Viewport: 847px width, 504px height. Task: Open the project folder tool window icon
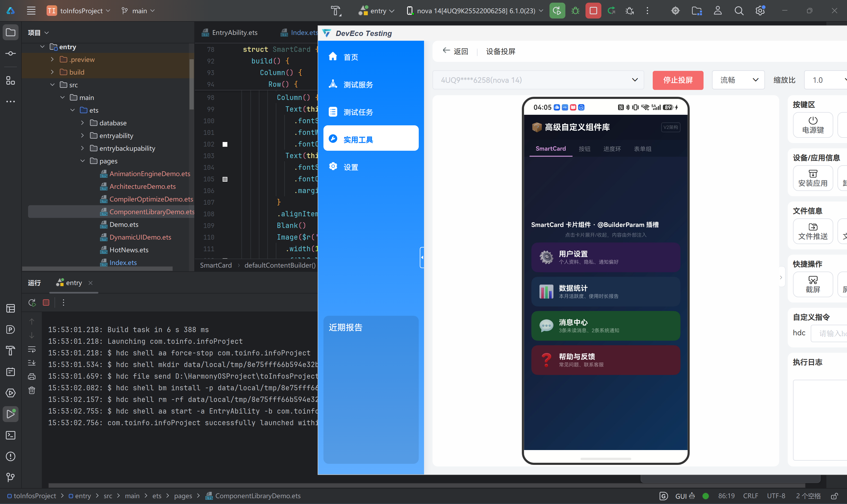11,33
